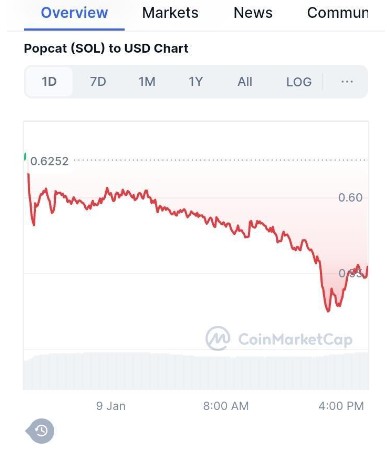Image resolution: width=390 pixels, height=452 pixels.
Task: Click the CoinMarketCap watermark logo
Action: point(279,339)
